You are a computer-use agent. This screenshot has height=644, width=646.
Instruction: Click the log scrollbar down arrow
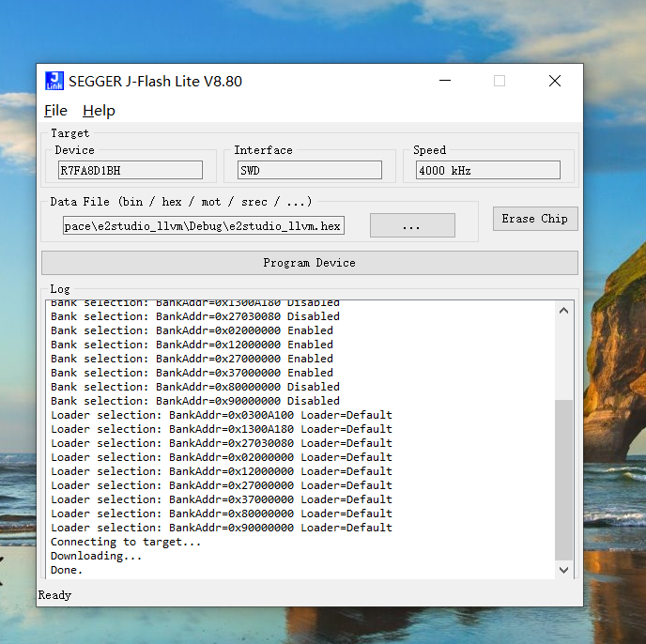563,570
